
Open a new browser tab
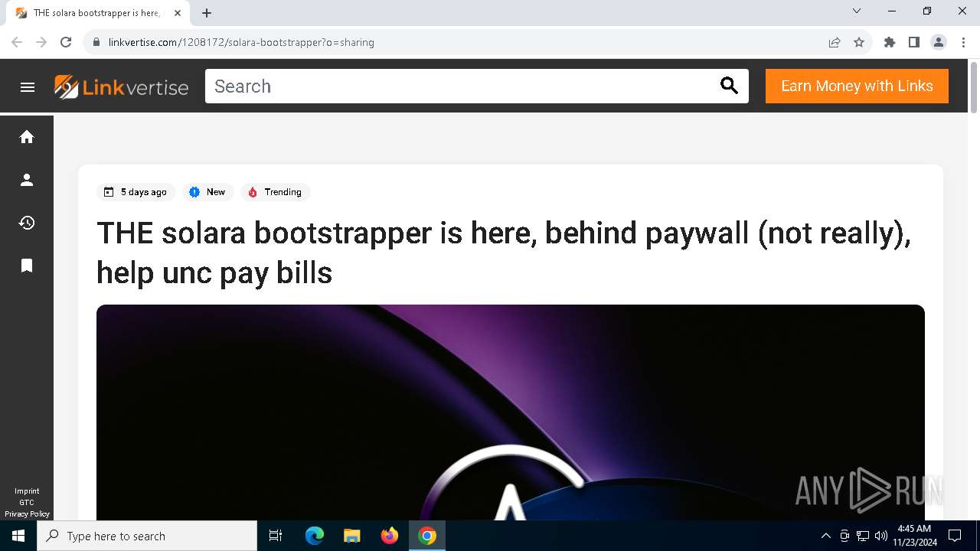coord(207,13)
